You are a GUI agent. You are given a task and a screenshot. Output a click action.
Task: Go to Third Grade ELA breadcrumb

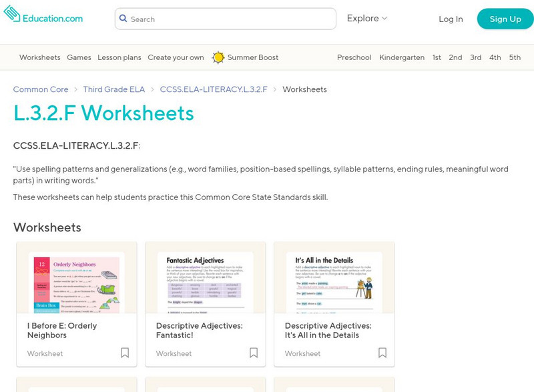114,89
